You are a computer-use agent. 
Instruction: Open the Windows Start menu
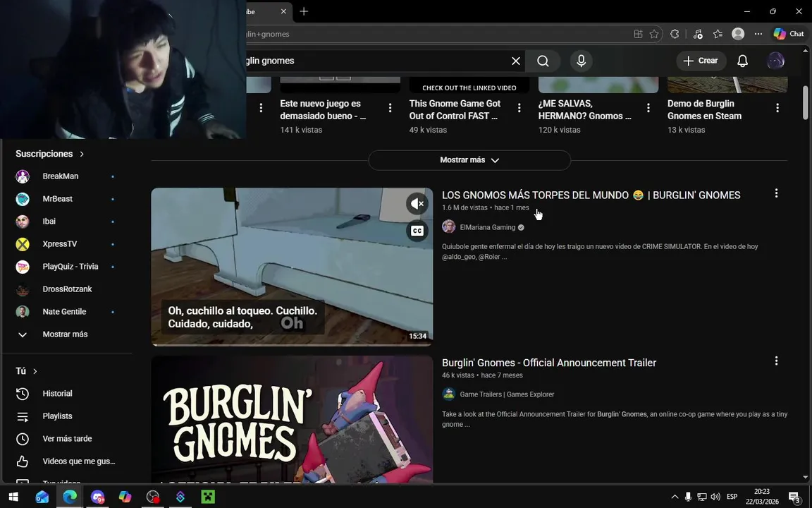tap(13, 497)
